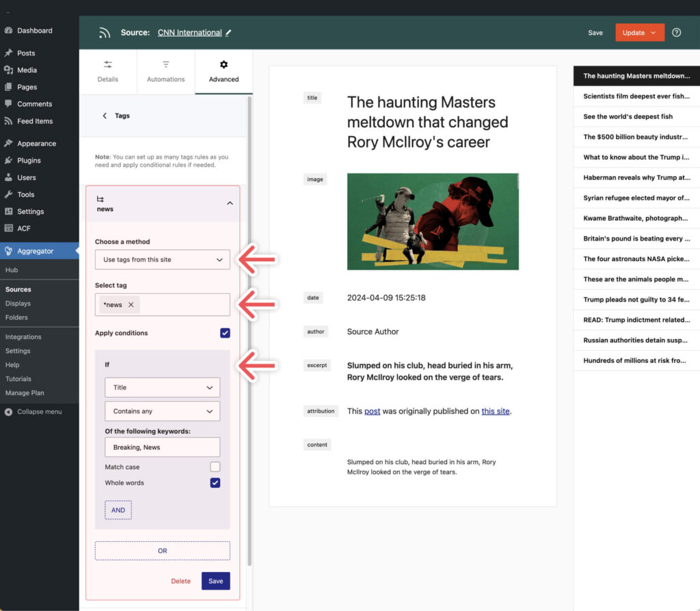Add an OR condition group
This screenshot has height=611, width=700.
(x=163, y=551)
